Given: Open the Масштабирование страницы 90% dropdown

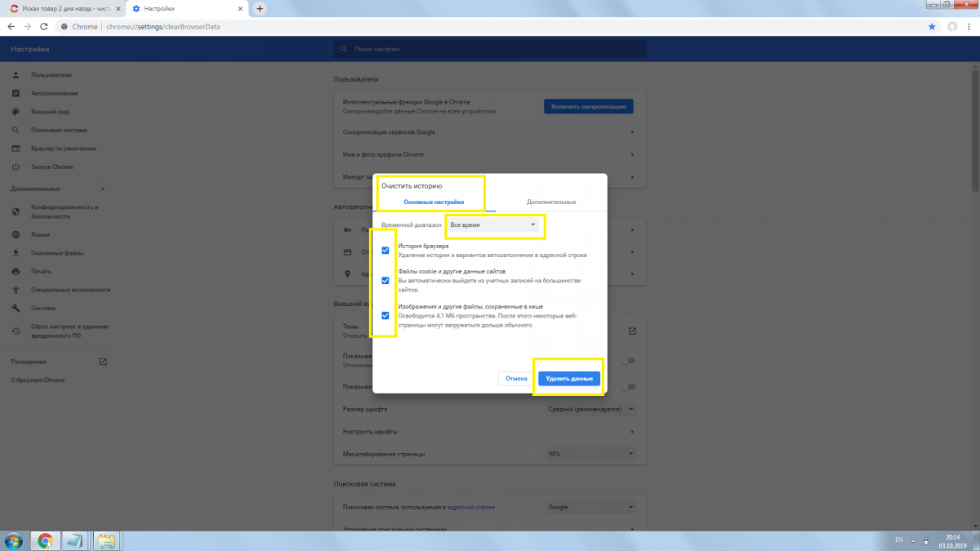Looking at the screenshot, I should tap(590, 454).
